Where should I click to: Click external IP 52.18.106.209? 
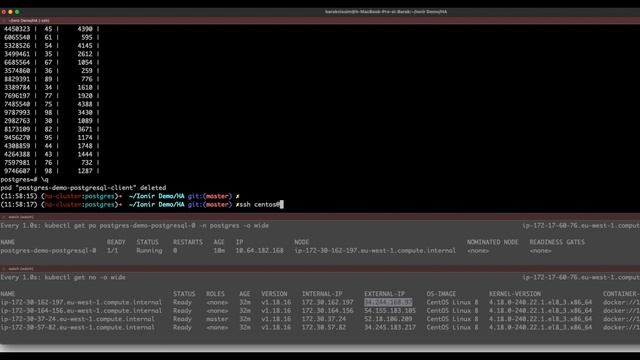click(388, 319)
